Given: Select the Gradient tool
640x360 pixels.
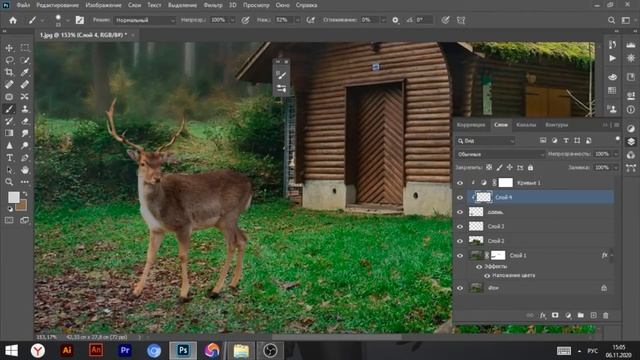Looking at the screenshot, I should pyautogui.click(x=9, y=133).
